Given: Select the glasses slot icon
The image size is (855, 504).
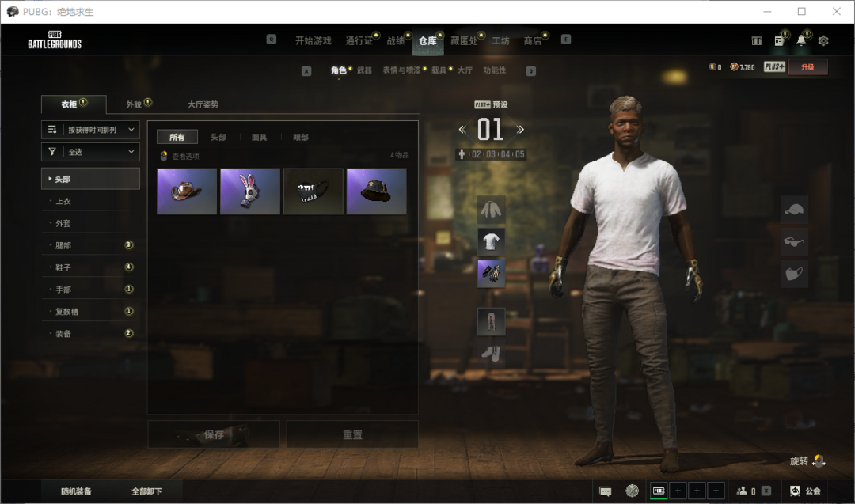Looking at the screenshot, I should (x=794, y=241).
